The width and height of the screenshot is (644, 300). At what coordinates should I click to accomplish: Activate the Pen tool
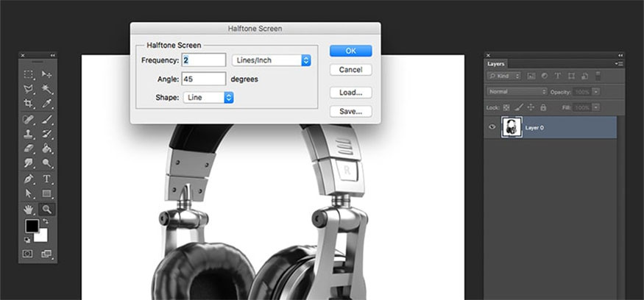(29, 179)
